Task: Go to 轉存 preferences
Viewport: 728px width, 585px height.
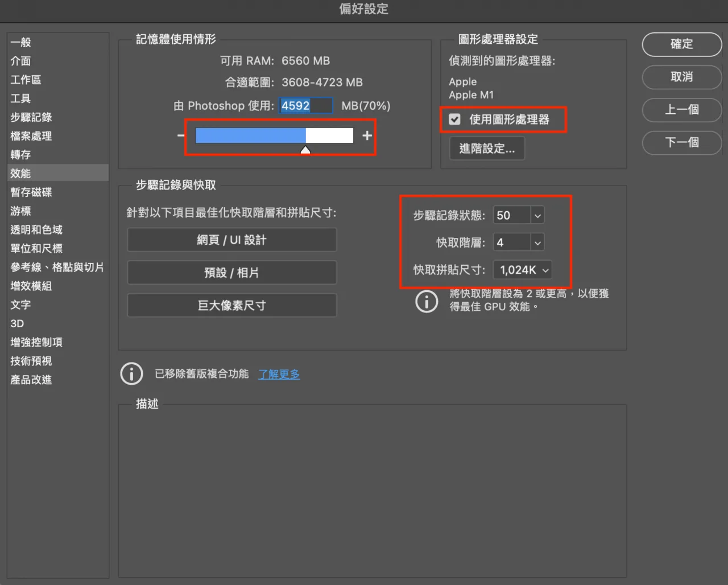Action: [57, 155]
